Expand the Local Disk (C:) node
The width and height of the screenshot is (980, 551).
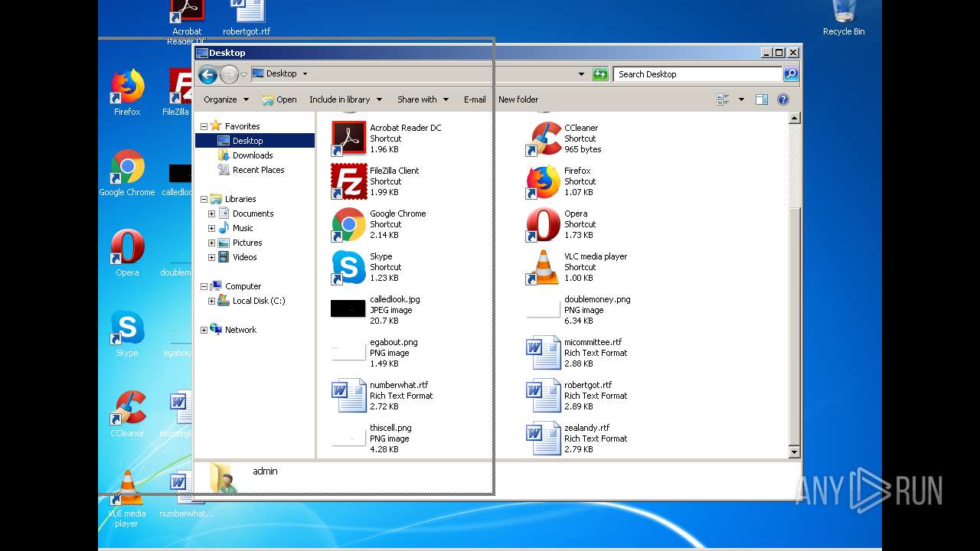coord(212,301)
